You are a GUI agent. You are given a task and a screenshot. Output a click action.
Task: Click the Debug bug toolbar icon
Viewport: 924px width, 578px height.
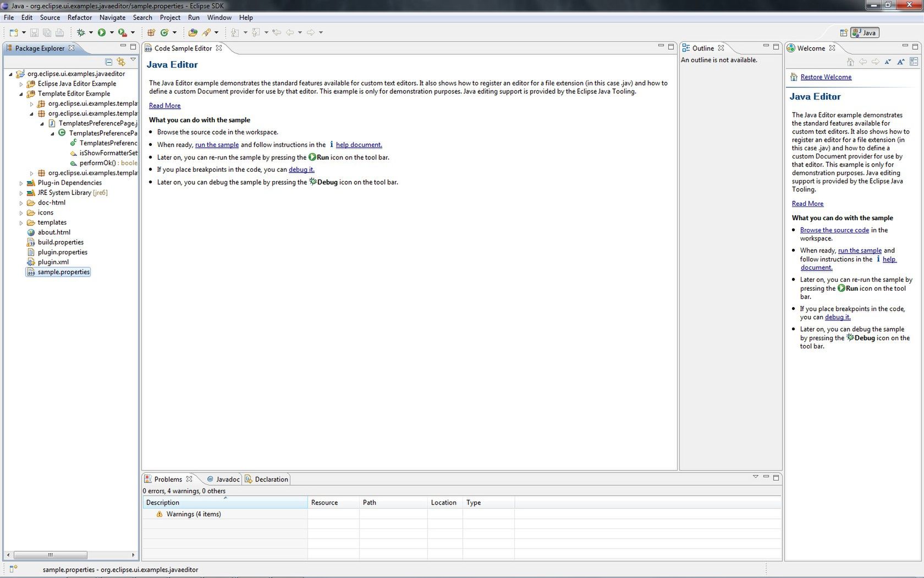[81, 32]
